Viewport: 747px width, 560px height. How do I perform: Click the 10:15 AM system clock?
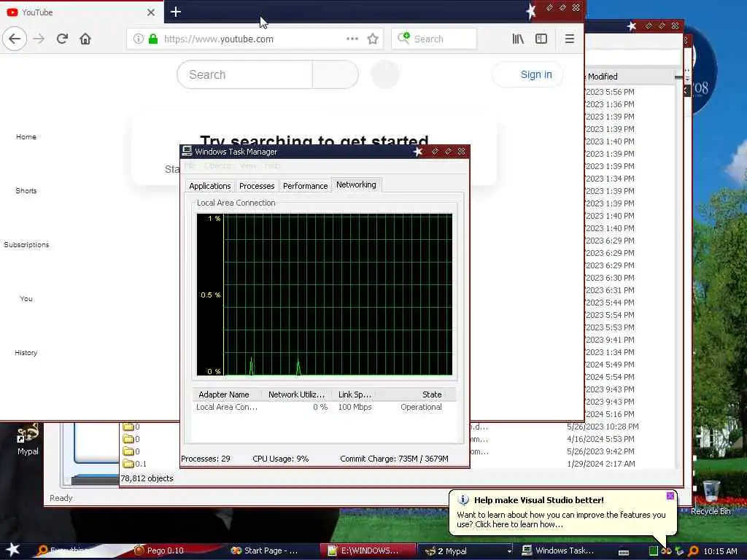[720, 551]
